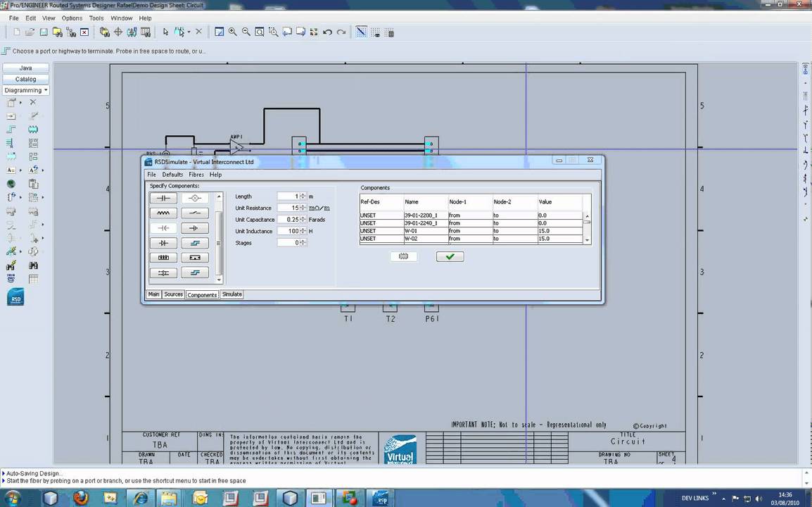
Task: Click the binoculars search icon in palette
Action: [x=33, y=265]
